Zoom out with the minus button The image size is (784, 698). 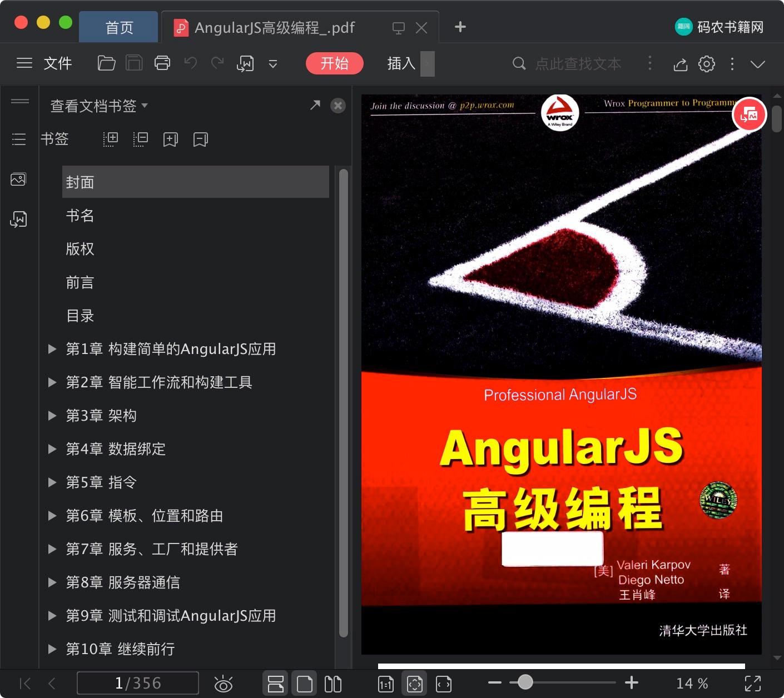point(495,682)
